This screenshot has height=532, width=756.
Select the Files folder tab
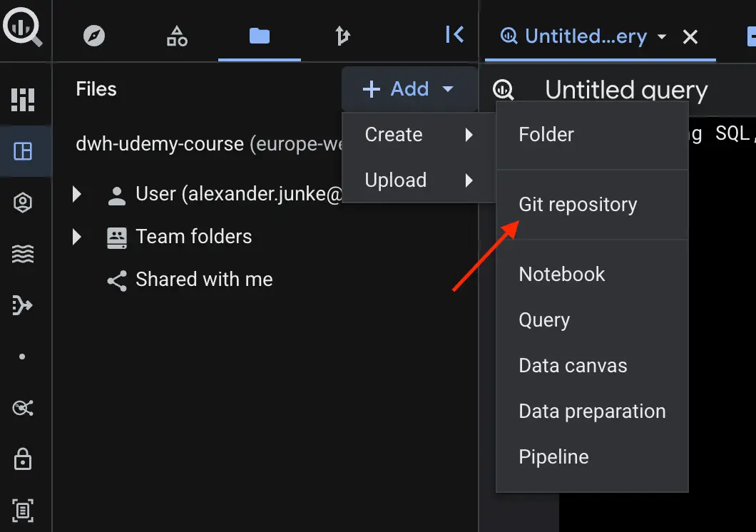click(260, 36)
